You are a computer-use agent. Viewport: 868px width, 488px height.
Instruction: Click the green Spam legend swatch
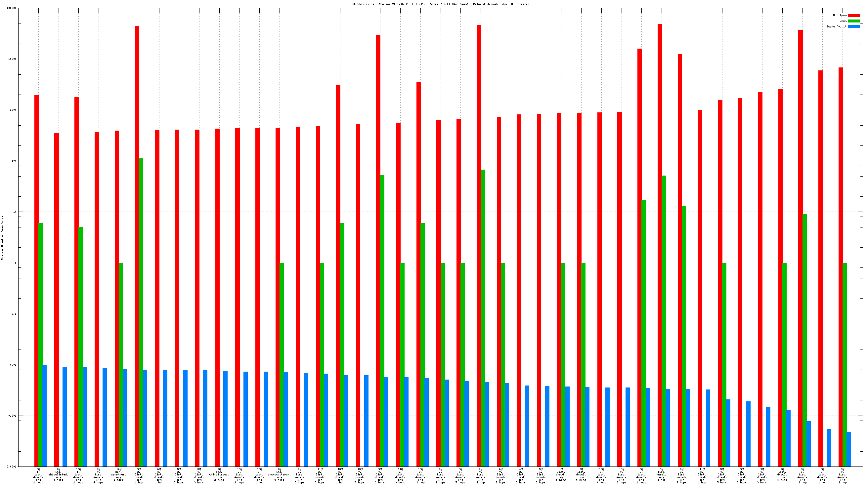(x=853, y=21)
